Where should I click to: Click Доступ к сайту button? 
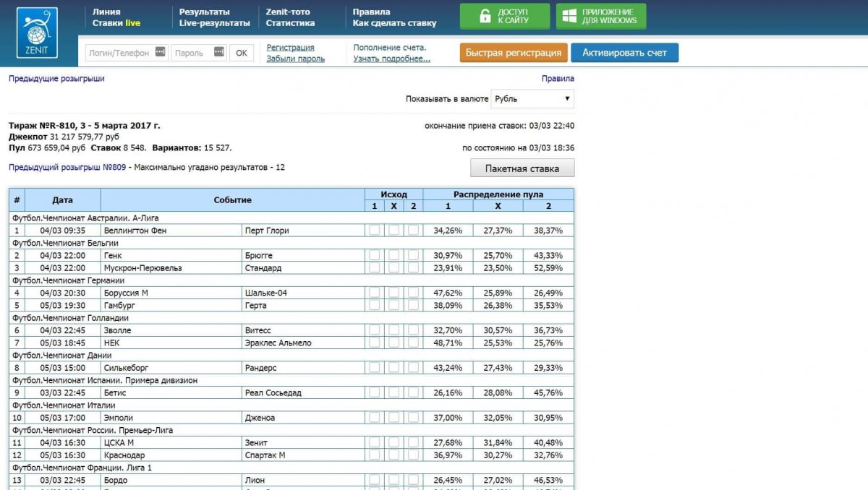point(504,17)
